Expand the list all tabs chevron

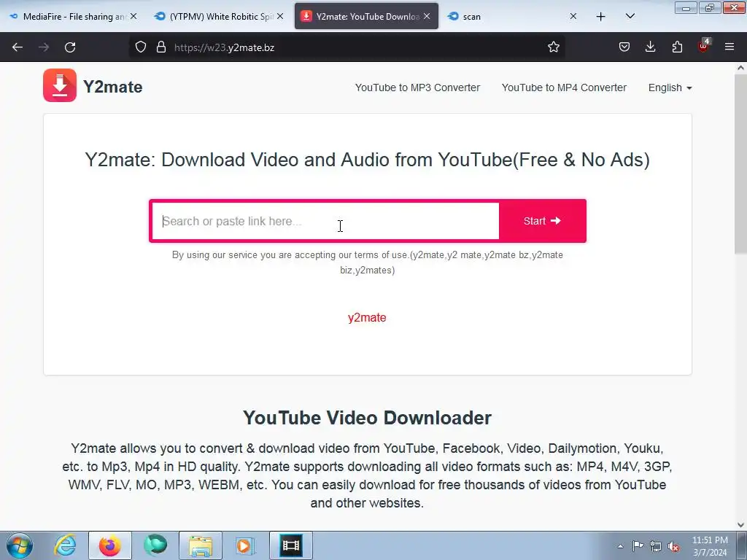(x=630, y=16)
